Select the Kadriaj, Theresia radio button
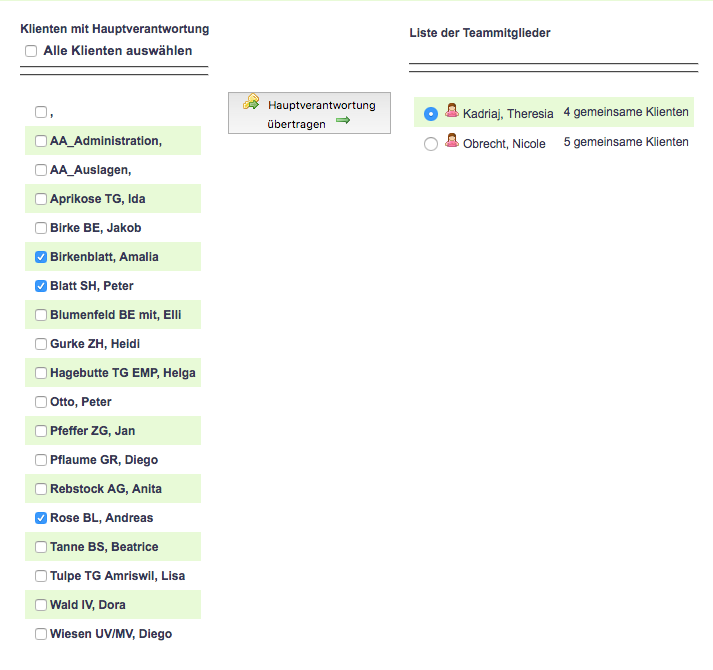 click(431, 114)
